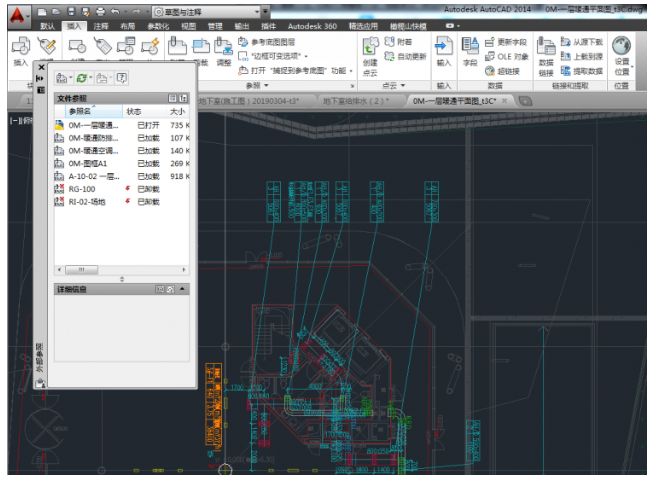Expand the 参照 ribbon panel
656x481 pixels.
pyautogui.click(x=257, y=86)
